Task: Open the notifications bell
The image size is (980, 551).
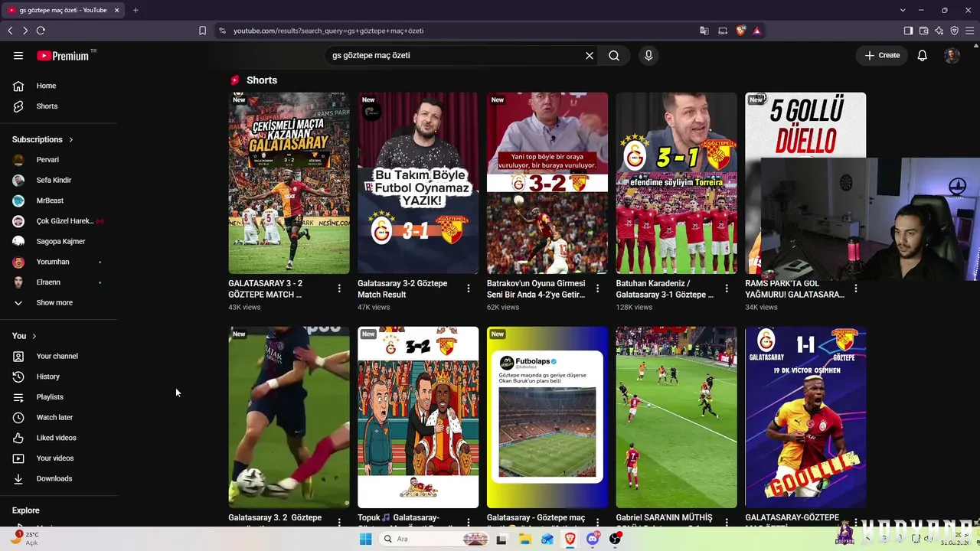Action: [923, 56]
